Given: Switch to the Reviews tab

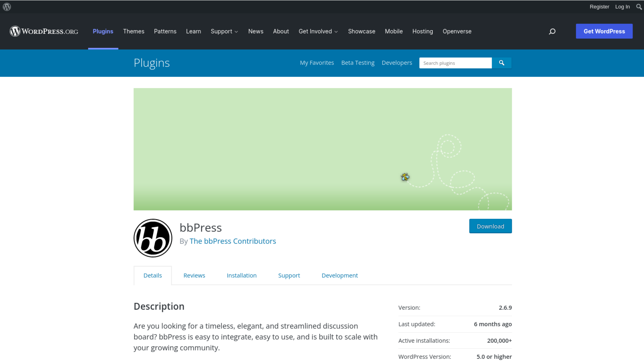Looking at the screenshot, I should click(x=194, y=276).
